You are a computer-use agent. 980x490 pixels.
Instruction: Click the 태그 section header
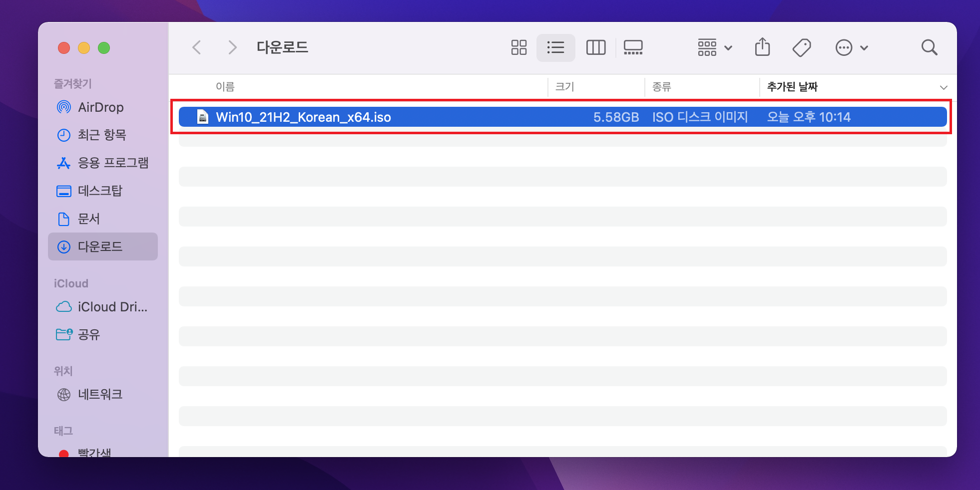point(63,431)
